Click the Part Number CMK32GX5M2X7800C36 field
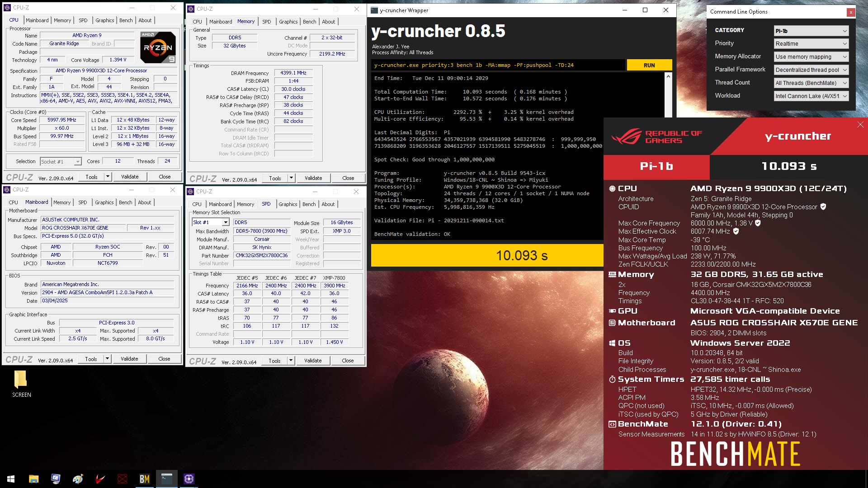Viewport: 868px width, 488px height. (x=262, y=255)
